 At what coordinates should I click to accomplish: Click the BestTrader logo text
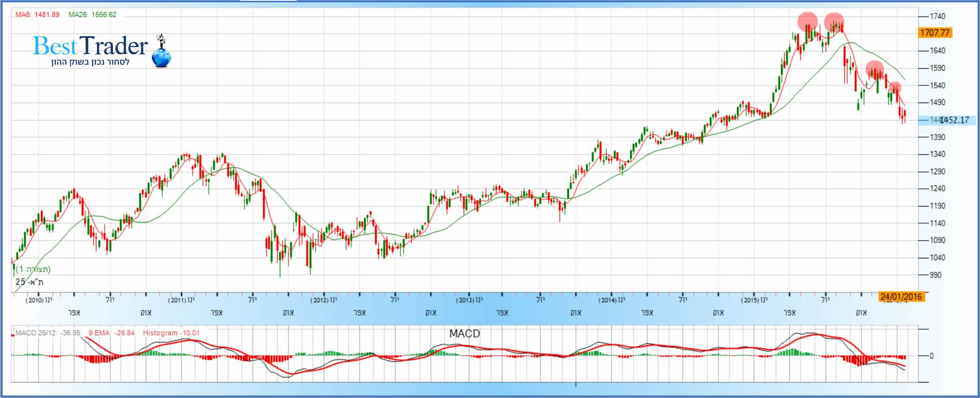coord(90,46)
